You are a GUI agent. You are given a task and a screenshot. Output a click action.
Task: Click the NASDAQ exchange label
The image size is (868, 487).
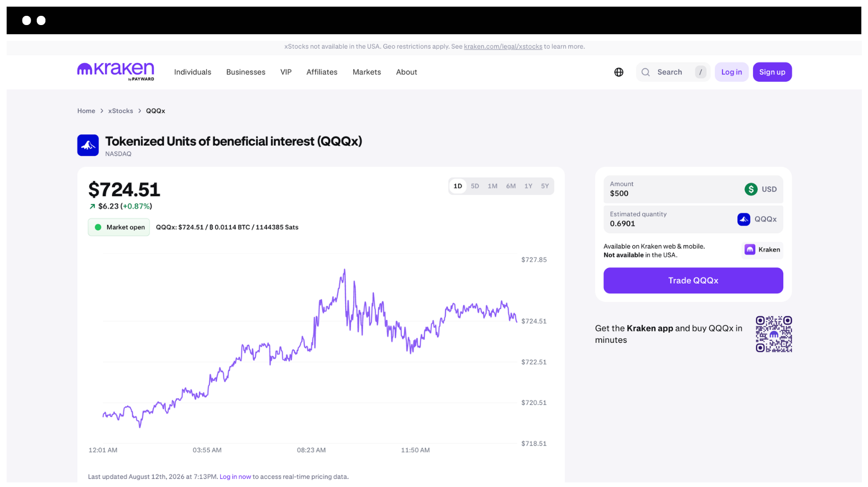click(118, 154)
